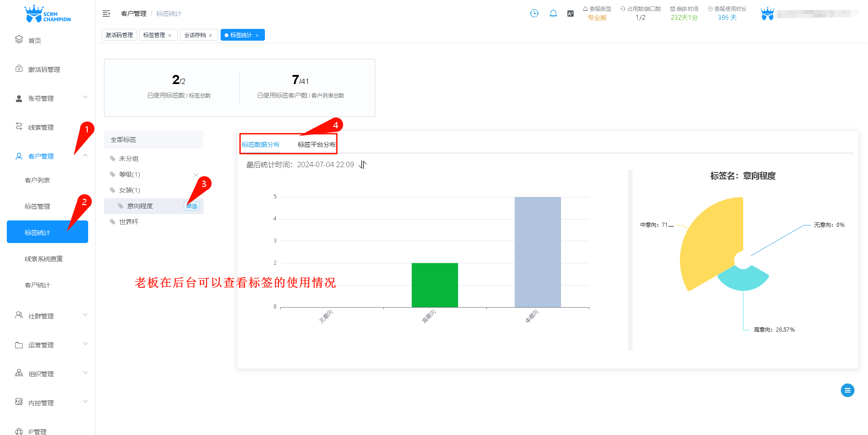Click the sidebar collapse hamburger icon
Image resolution: width=868 pixels, height=435 pixels.
(x=106, y=14)
